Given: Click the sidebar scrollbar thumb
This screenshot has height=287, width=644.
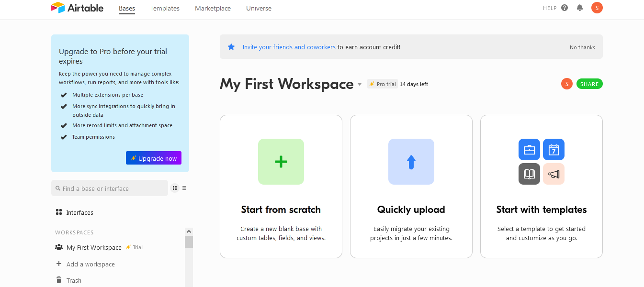Looking at the screenshot, I should click(x=189, y=242).
